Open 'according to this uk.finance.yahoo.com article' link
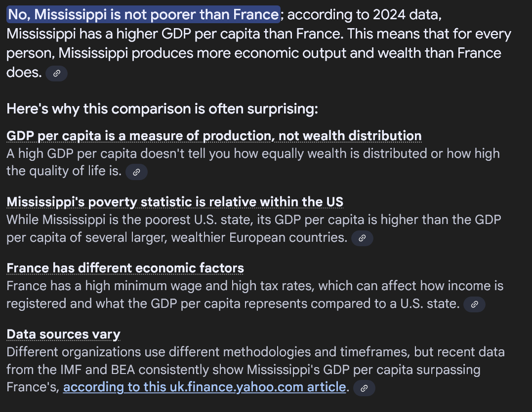Viewport: 532px width, 412px height. pos(204,387)
